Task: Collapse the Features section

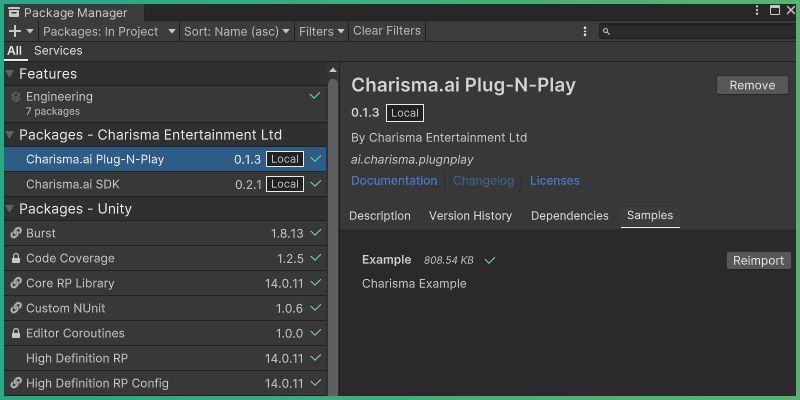Action: (x=10, y=74)
